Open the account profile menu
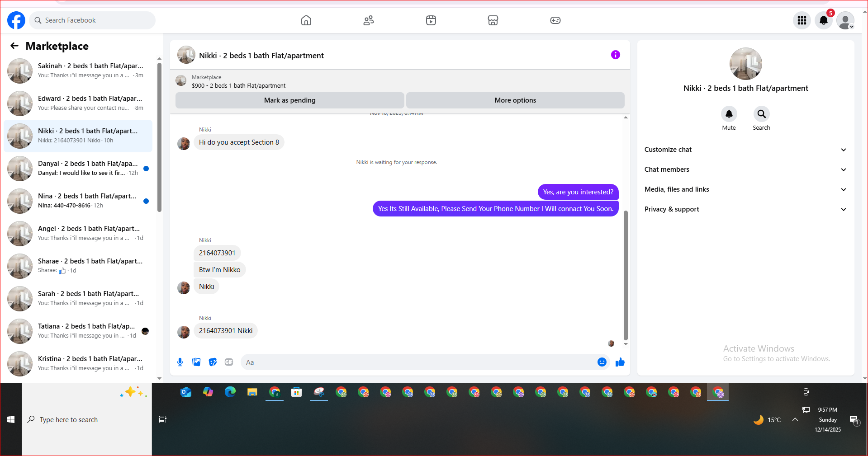This screenshot has width=868, height=456. [x=845, y=20]
